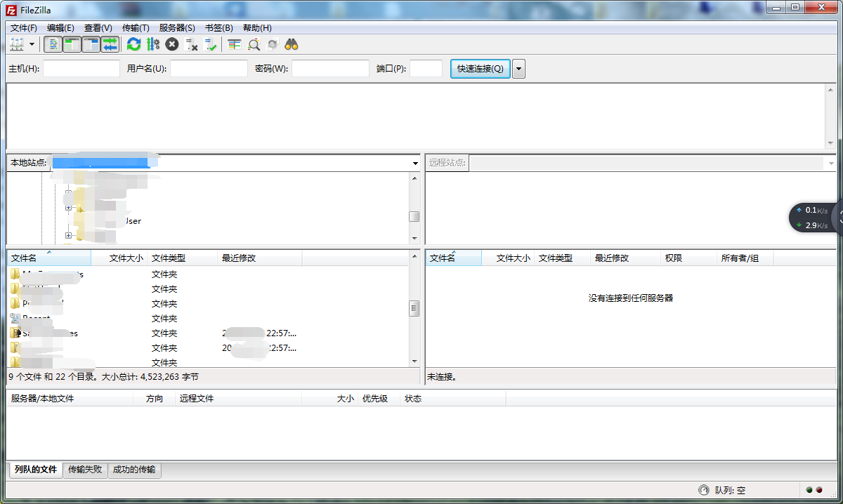This screenshot has height=504, width=843.
Task: Open the Site Manager dropdown arrow
Action: tap(32, 44)
